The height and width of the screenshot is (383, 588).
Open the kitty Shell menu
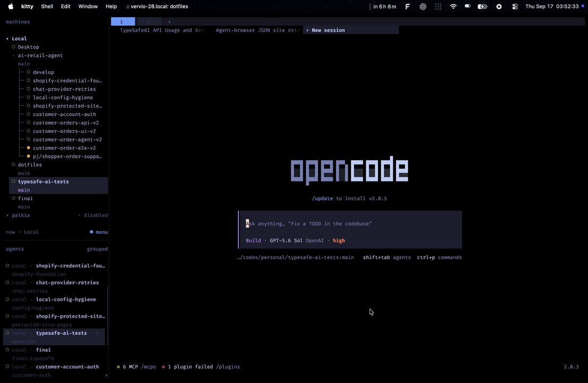click(47, 6)
